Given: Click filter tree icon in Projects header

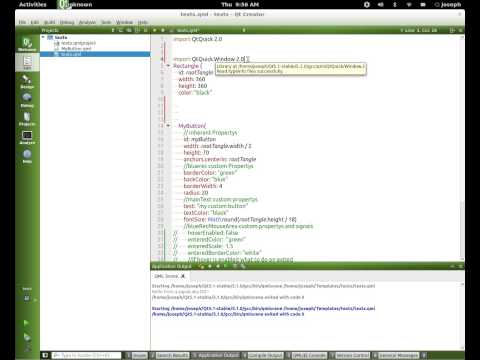Looking at the screenshot, I should pos(120,30).
